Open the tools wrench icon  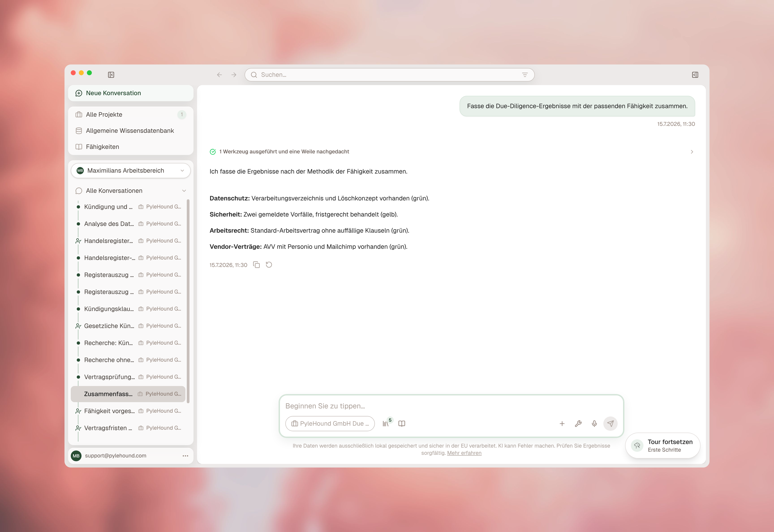(578, 423)
